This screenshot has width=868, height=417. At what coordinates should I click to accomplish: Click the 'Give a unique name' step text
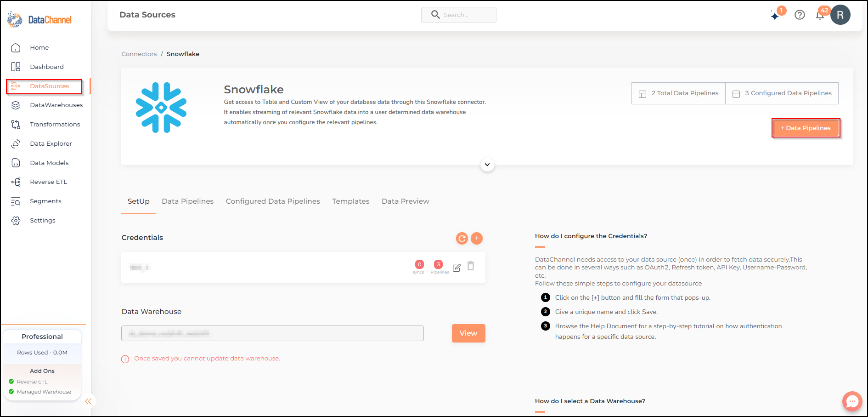pos(606,312)
